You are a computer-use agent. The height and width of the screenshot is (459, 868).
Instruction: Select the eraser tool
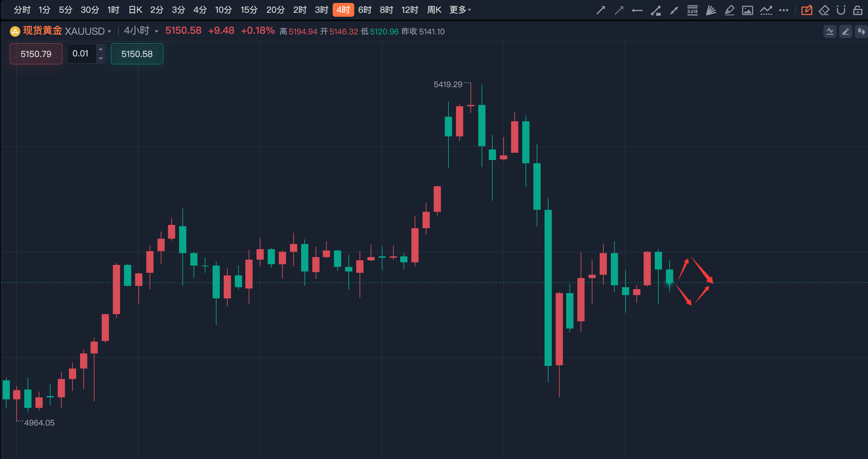coord(824,10)
